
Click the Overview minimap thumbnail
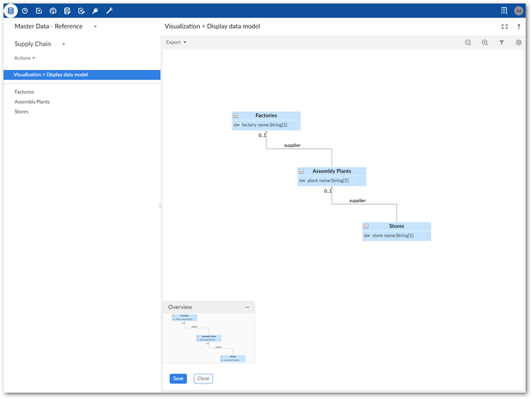pos(209,338)
